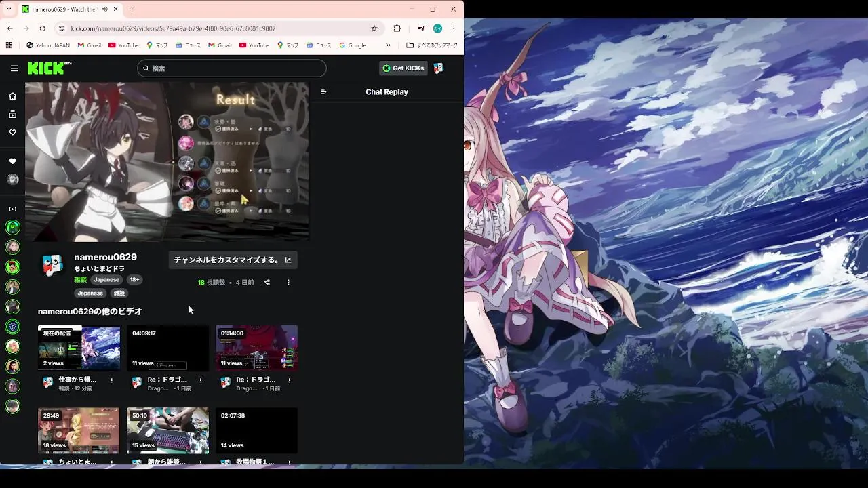This screenshot has width=868, height=488.
Task: Go to Home in Kick sidebar
Action: pos(12,96)
